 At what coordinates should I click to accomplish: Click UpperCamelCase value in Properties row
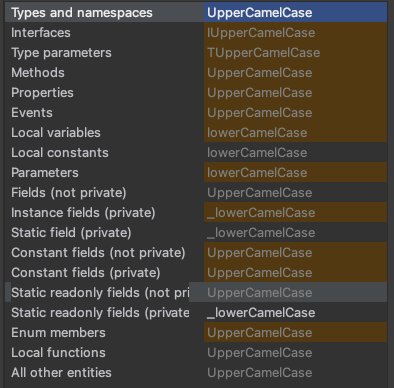[260, 93]
